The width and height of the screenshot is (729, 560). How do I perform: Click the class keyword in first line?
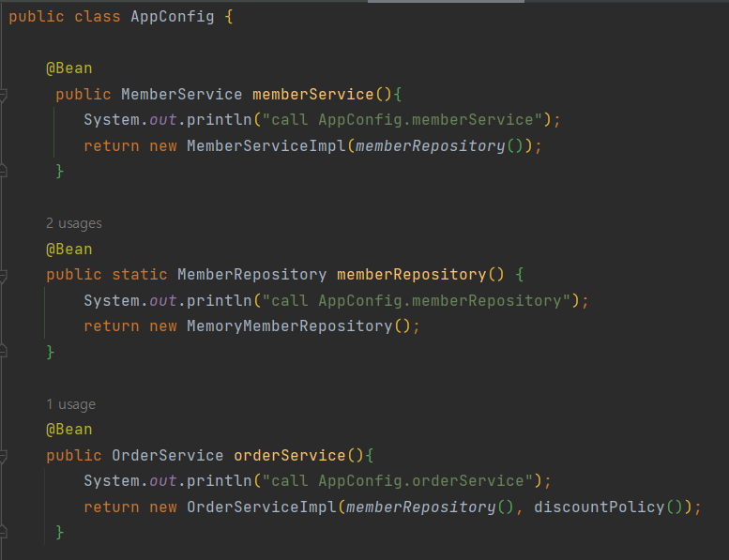[98, 17]
